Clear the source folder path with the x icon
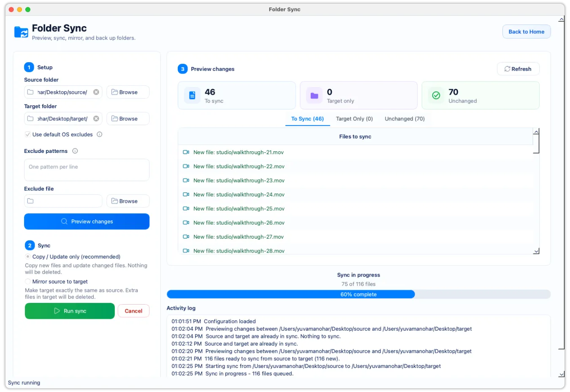The height and width of the screenshot is (392, 570). 96,92
